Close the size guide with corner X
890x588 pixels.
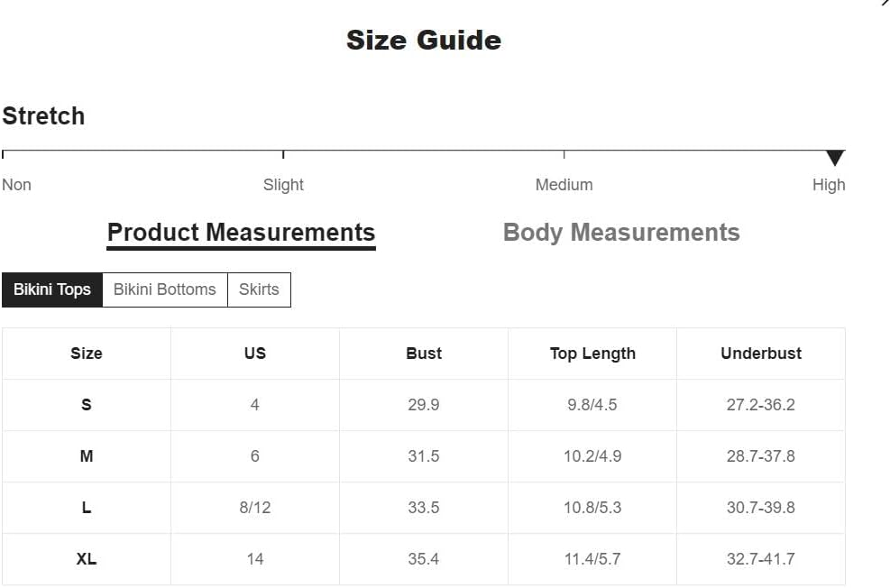(x=885, y=3)
